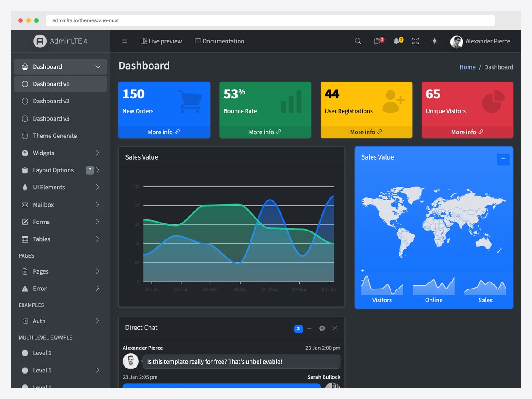Expand the Layout Options submenu chevron

[x=98, y=170]
